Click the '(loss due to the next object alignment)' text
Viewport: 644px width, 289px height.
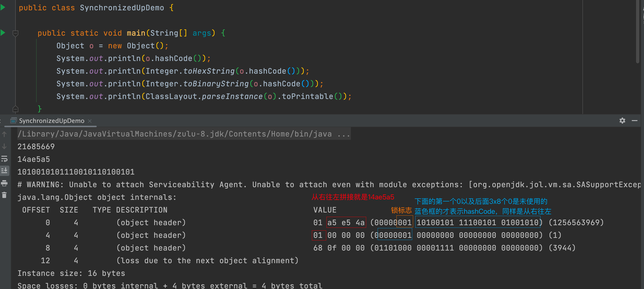tap(208, 261)
